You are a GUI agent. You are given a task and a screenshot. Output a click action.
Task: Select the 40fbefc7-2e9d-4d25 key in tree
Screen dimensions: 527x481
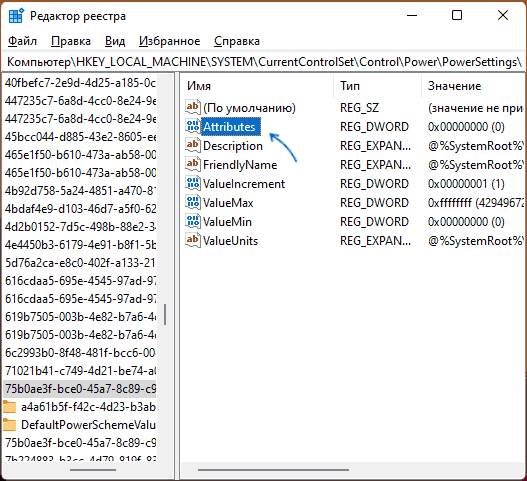point(80,83)
